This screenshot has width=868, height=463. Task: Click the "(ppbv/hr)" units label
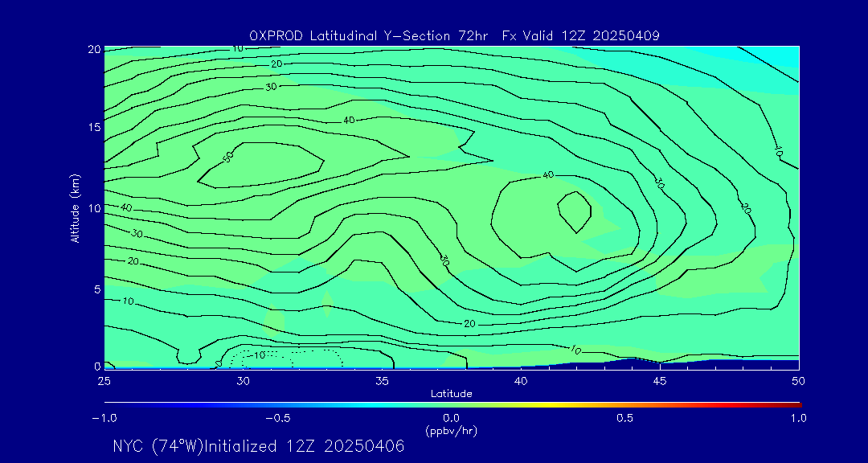[451, 430]
